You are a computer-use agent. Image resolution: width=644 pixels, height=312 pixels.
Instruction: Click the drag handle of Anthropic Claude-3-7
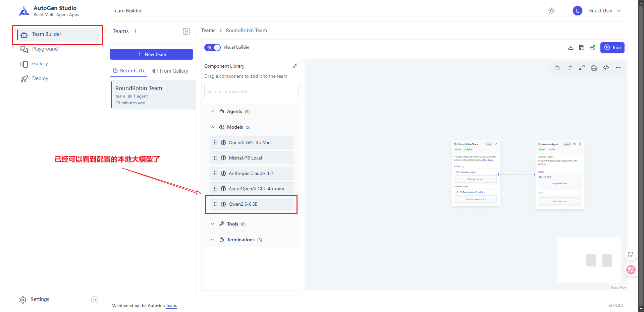point(215,173)
